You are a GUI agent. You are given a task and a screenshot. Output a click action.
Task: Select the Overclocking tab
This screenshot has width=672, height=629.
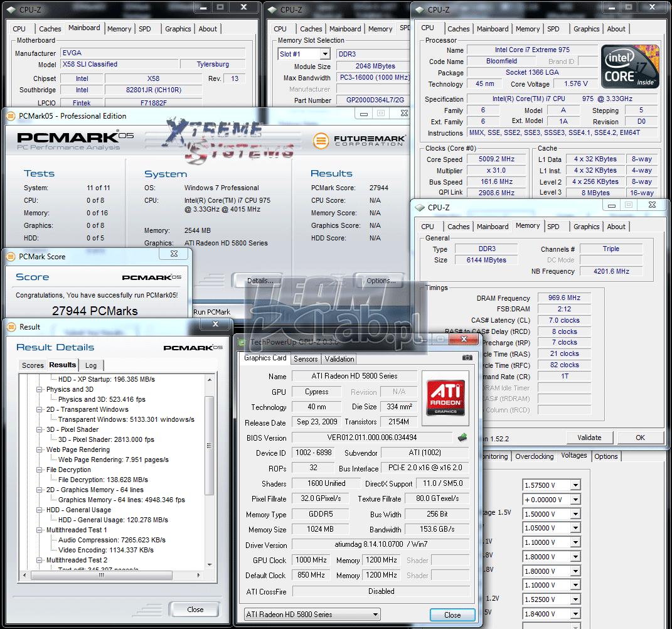[534, 456]
